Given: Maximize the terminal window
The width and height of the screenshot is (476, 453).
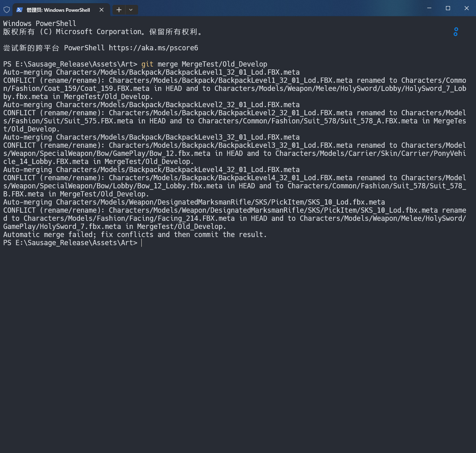Looking at the screenshot, I should 448,8.
